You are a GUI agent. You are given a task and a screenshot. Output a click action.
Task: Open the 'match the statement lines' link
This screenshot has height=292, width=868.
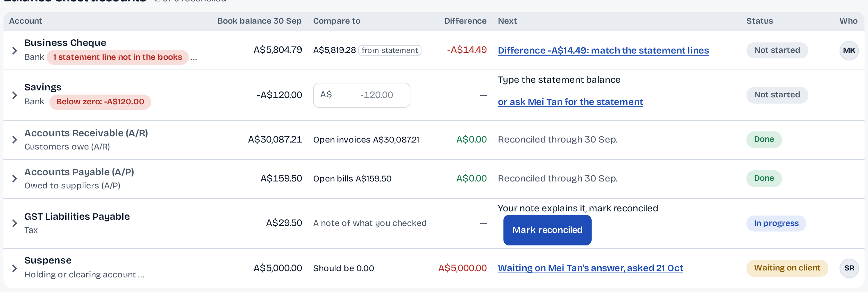click(603, 50)
